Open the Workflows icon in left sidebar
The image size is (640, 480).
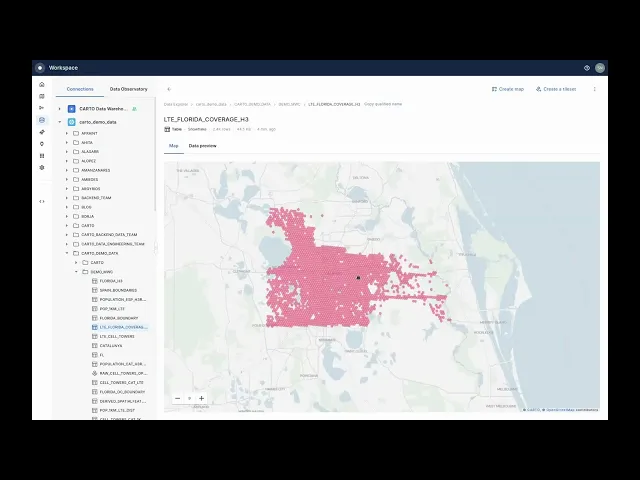coord(42,108)
